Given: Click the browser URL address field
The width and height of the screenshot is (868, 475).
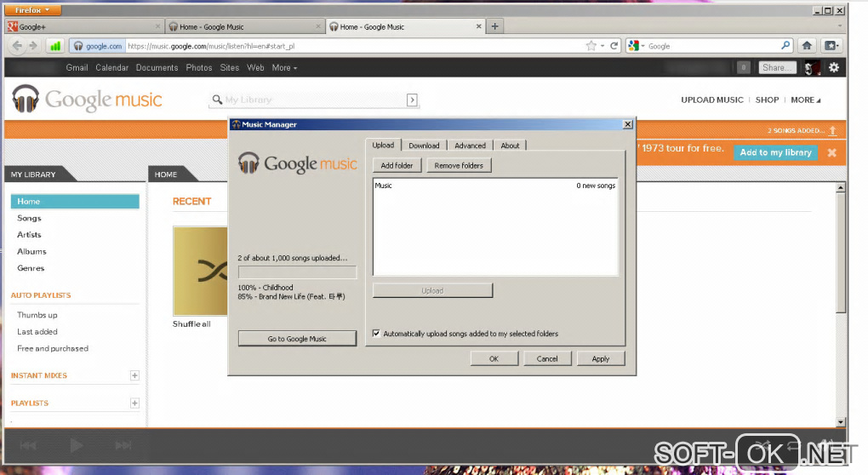Looking at the screenshot, I should (354, 46).
